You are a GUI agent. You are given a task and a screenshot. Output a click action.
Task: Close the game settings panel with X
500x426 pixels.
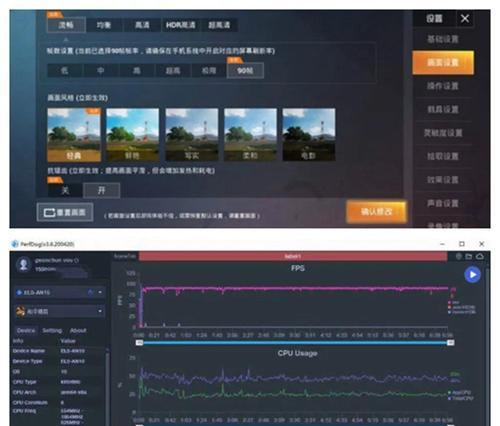tap(465, 18)
